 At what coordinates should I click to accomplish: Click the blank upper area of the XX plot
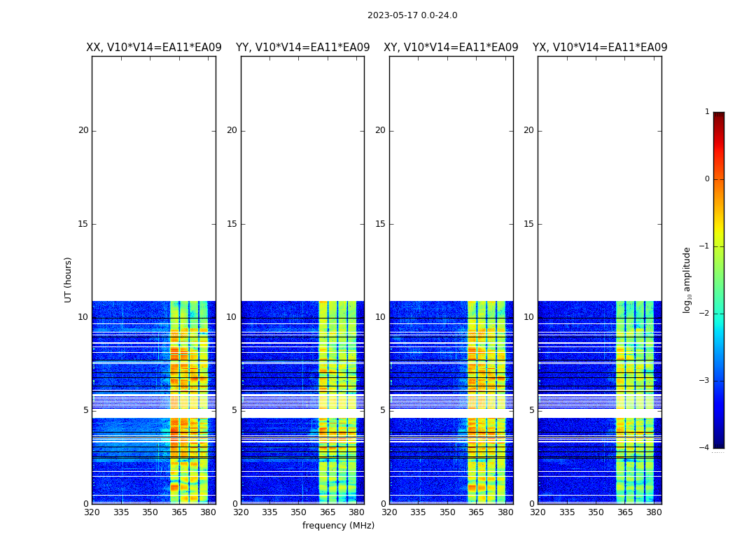point(153,175)
